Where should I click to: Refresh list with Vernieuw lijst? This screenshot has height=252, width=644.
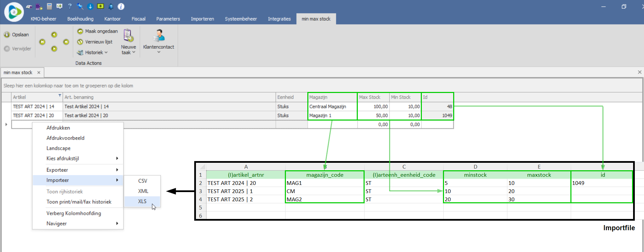[x=95, y=42]
